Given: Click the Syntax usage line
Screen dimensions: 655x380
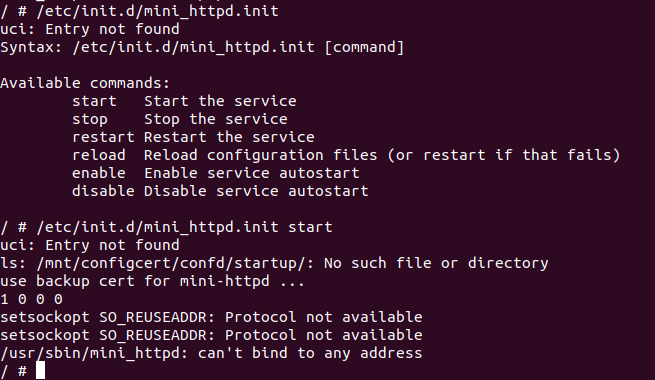Looking at the screenshot, I should click(x=202, y=47).
